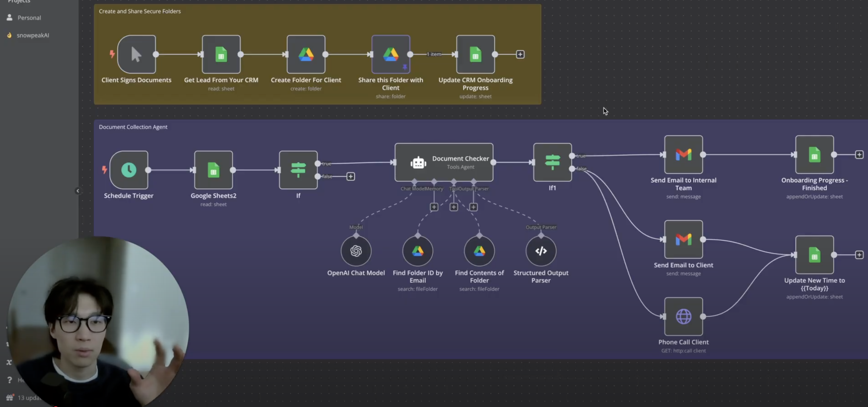This screenshot has height=407, width=868.
Task: Select the Schedule Trigger clock node
Action: click(x=129, y=170)
